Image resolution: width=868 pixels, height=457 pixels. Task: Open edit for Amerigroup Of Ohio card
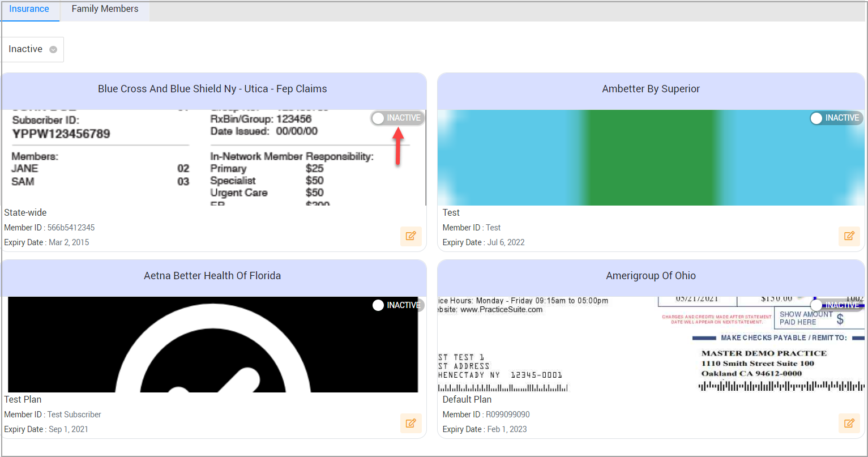pos(849,423)
